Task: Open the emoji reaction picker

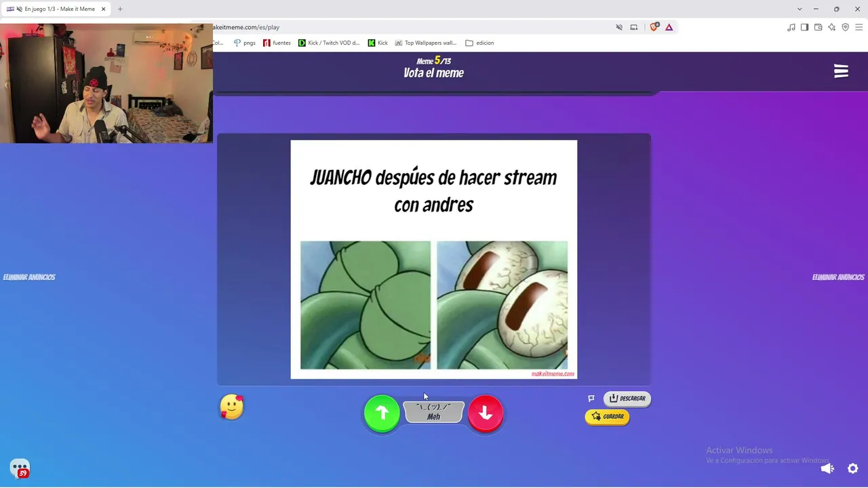Action: [x=232, y=407]
